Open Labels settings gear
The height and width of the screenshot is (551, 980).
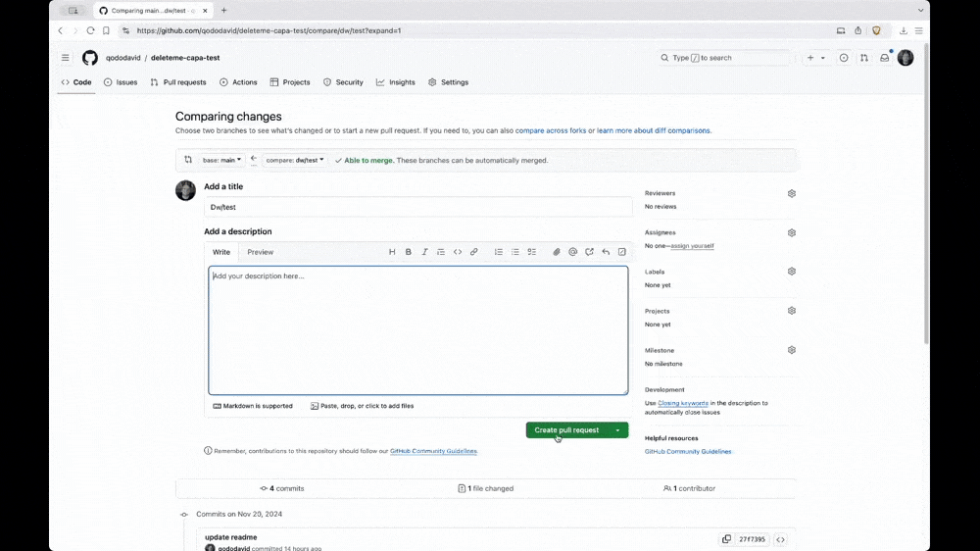pos(791,272)
